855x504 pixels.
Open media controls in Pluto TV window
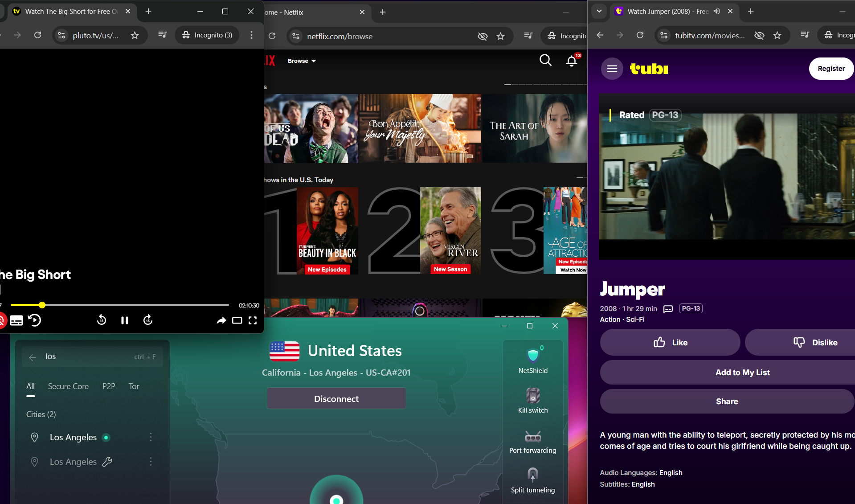pos(163,35)
